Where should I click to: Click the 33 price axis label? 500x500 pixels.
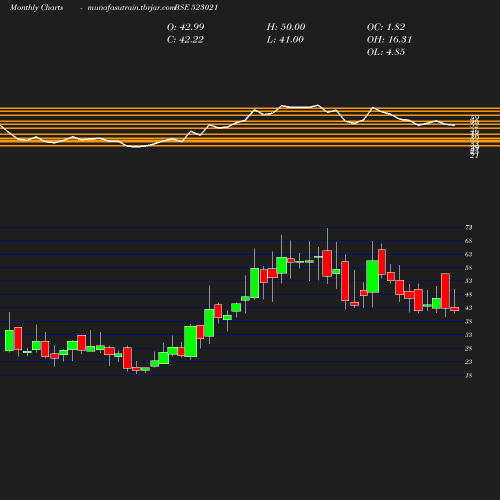[x=469, y=335]
